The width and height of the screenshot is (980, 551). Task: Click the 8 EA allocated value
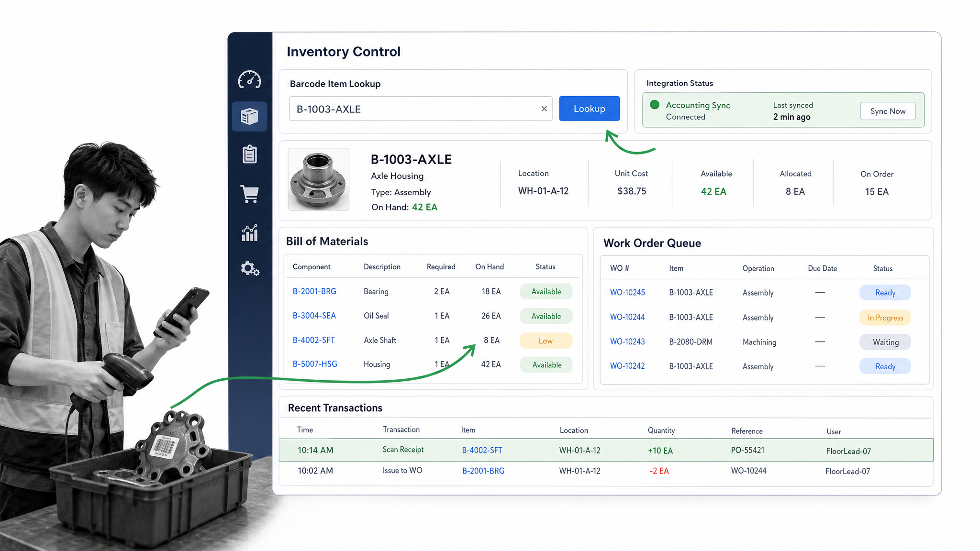click(795, 191)
